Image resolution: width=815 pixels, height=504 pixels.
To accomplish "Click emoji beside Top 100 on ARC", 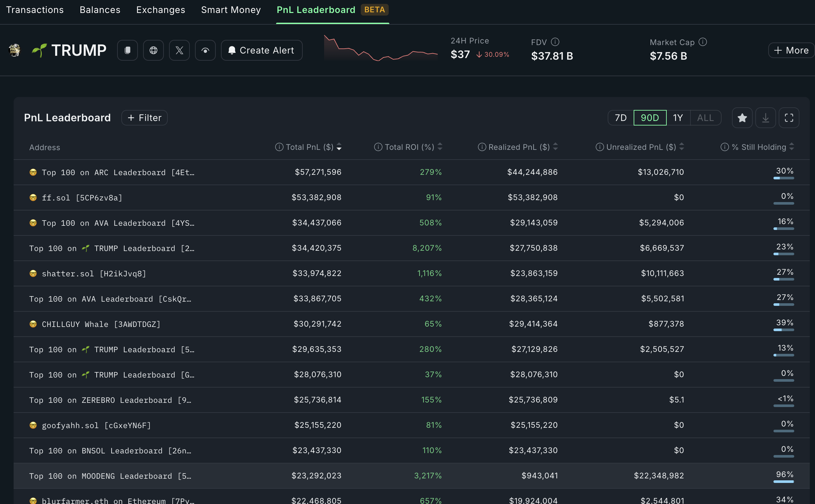I will [33, 172].
